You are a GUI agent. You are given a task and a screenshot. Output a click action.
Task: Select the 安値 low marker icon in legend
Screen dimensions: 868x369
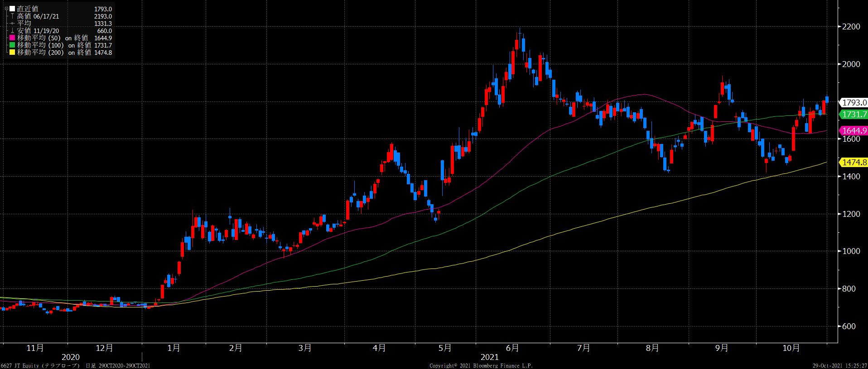click(12, 31)
